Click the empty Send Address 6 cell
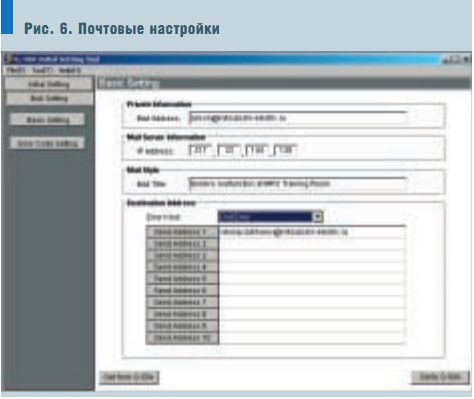This screenshot has width=474, height=399. coord(312,291)
